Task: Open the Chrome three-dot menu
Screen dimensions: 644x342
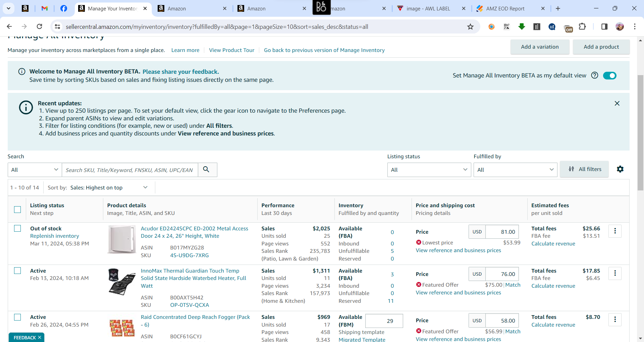Action: click(635, 26)
